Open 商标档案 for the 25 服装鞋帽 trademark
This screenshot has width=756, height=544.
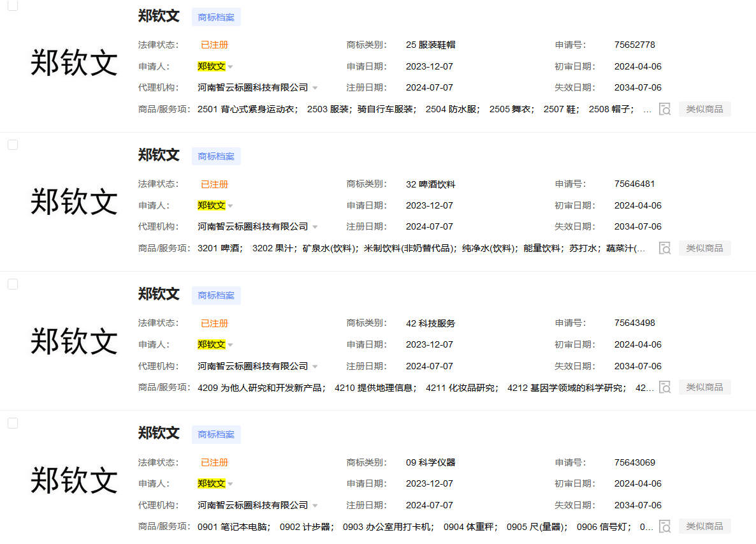point(216,17)
